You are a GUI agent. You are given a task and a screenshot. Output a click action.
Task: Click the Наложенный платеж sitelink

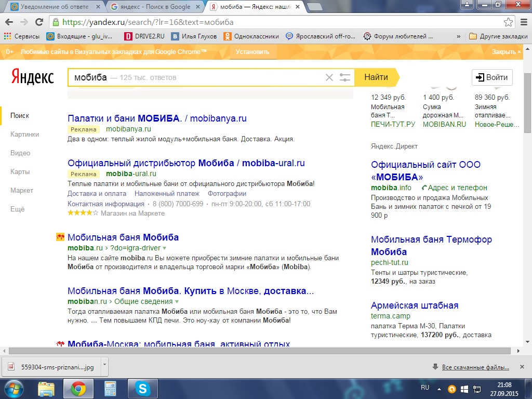point(167,194)
